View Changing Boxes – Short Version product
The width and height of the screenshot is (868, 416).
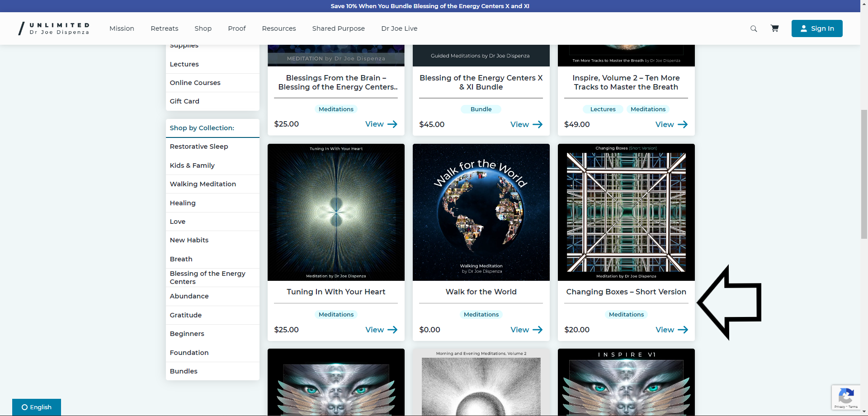[x=672, y=330]
